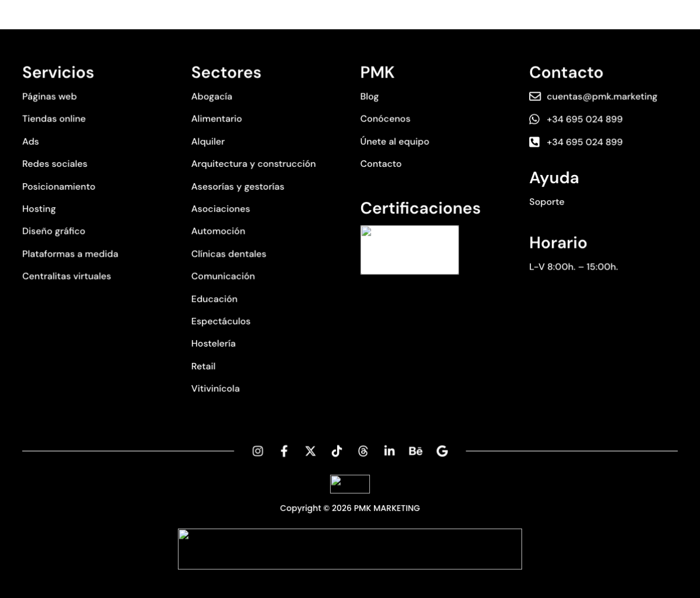
Task: Click the Facebook icon in footer
Action: [x=284, y=451]
